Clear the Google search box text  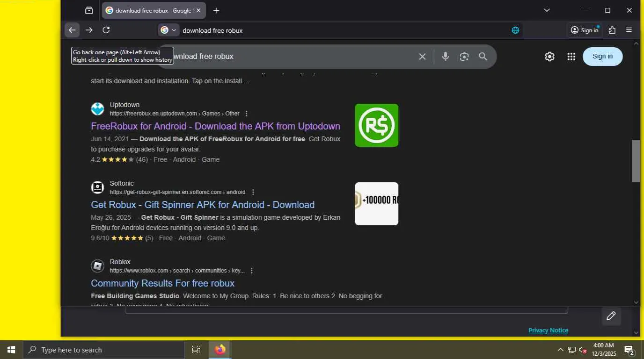point(422,57)
